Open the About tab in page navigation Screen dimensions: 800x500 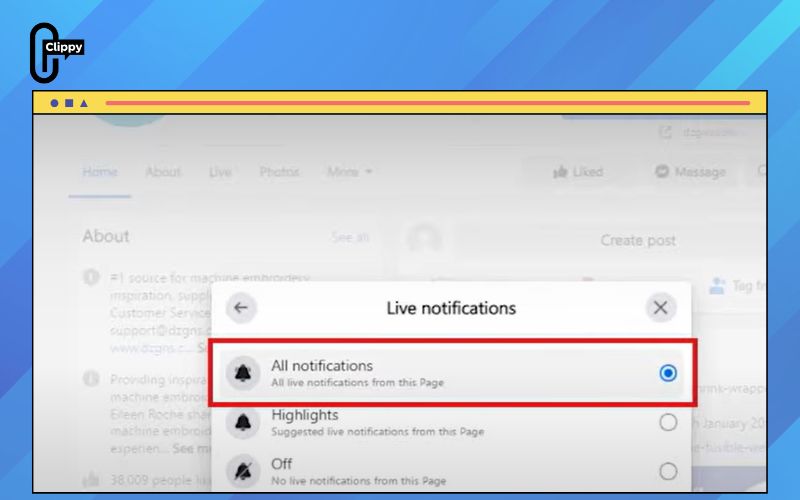[163, 172]
